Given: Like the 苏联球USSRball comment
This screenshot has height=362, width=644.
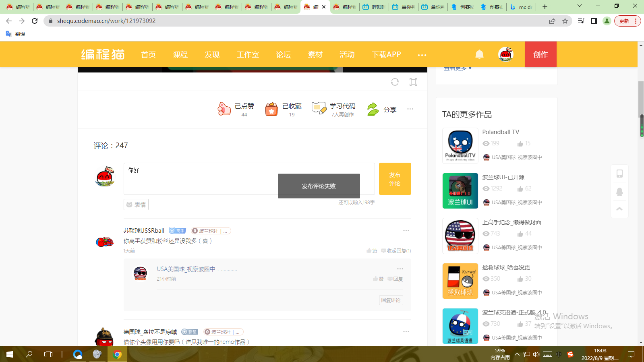Looking at the screenshot, I should tap(372, 251).
